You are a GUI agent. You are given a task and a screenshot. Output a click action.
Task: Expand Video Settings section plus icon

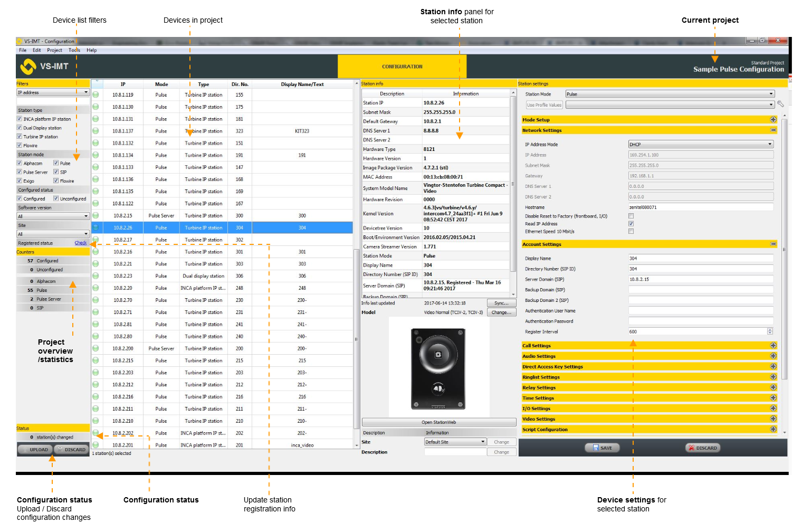point(773,419)
